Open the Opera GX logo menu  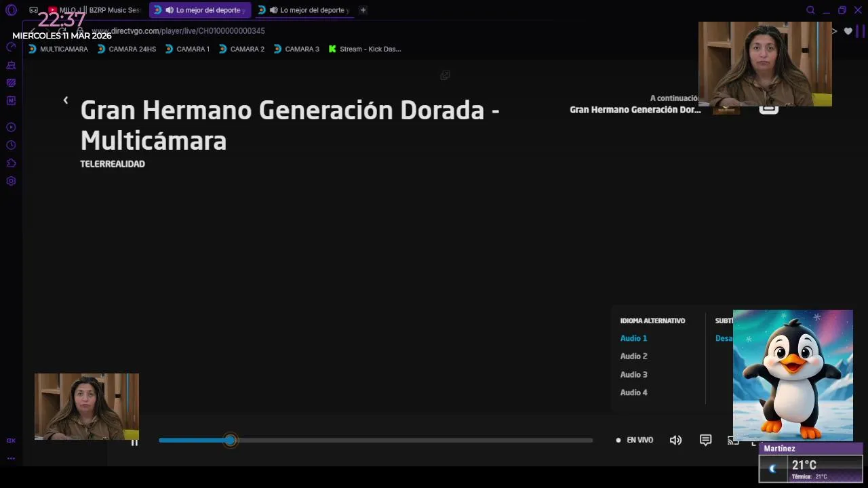pos(11,10)
